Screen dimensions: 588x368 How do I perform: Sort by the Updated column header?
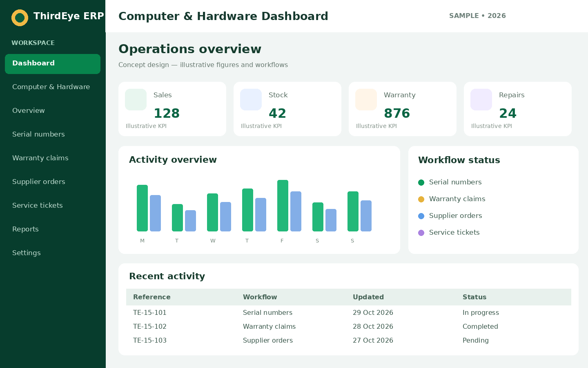[x=368, y=297]
